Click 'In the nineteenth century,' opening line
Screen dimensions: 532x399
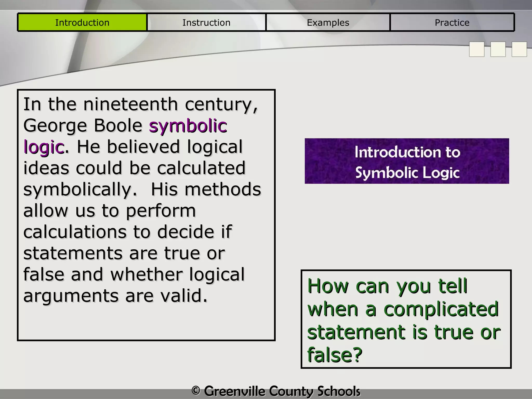(x=140, y=104)
